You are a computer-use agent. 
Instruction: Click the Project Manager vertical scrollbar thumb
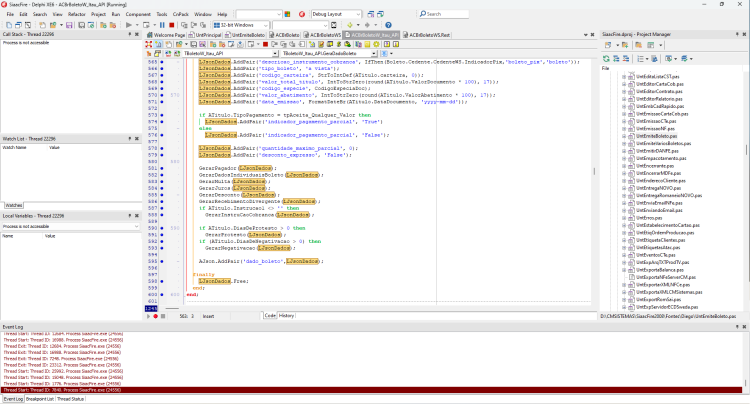(x=746, y=150)
